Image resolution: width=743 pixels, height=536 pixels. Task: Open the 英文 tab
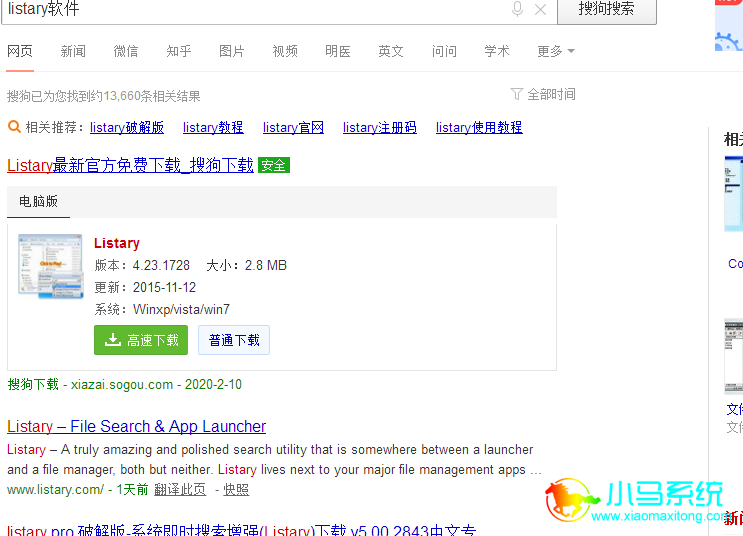(391, 51)
